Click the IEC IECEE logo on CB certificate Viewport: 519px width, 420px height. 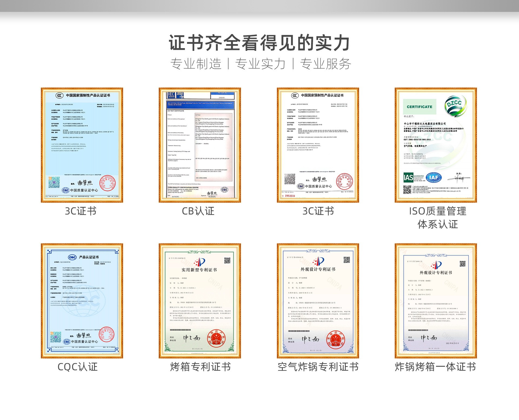click(x=175, y=95)
